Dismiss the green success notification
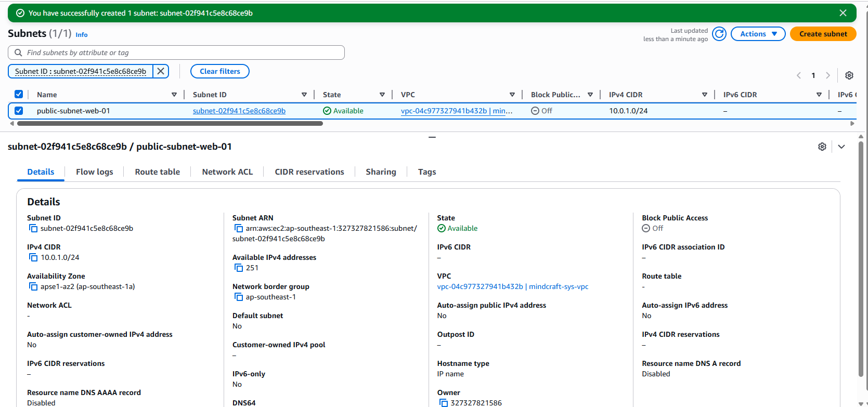The image size is (868, 407). [843, 13]
